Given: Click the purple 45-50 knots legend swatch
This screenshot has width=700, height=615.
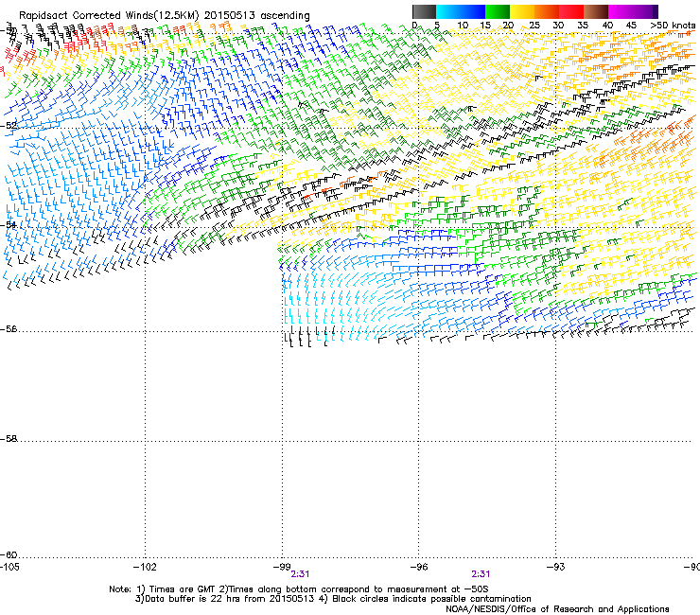Looking at the screenshot, I should [x=645, y=11].
